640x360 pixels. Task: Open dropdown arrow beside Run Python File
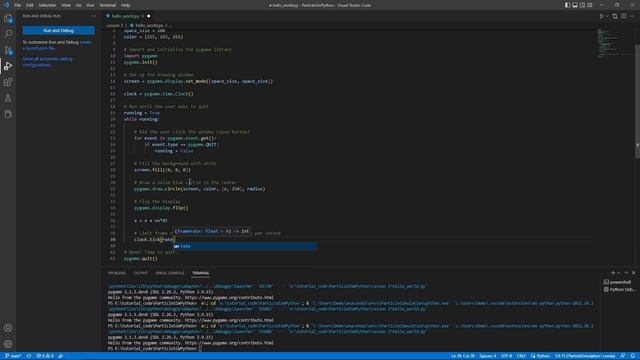coord(607,16)
